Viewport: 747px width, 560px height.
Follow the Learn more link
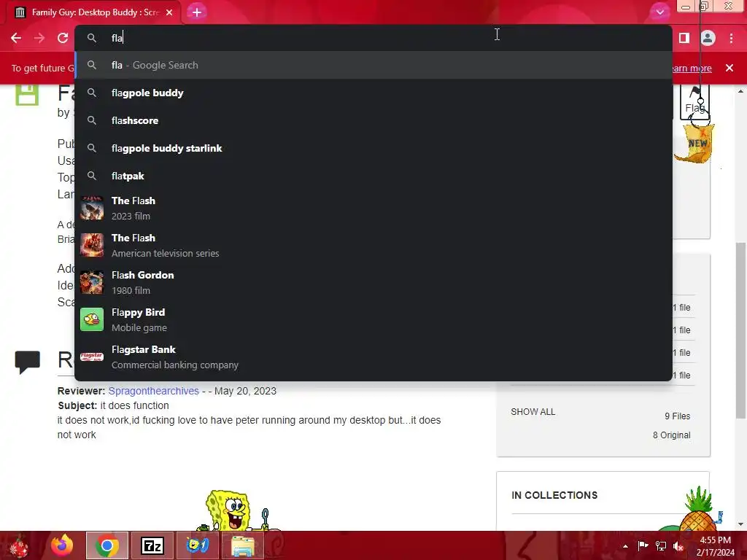click(x=692, y=68)
